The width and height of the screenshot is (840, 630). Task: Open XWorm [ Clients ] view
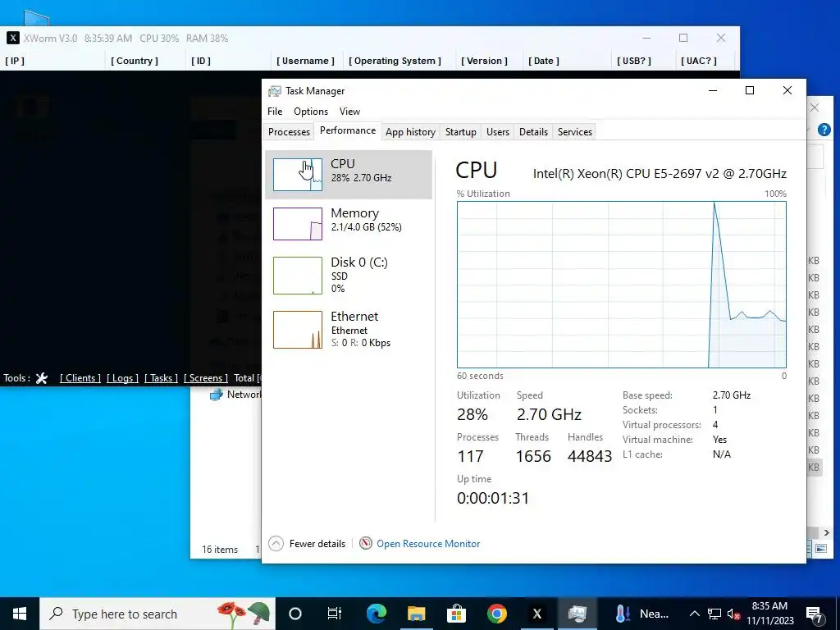[x=80, y=378]
